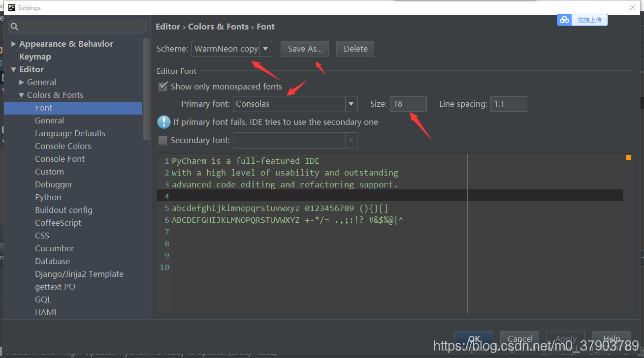Collapse the Editor tree node
Viewport: 644px width, 358px height.
pos(14,69)
